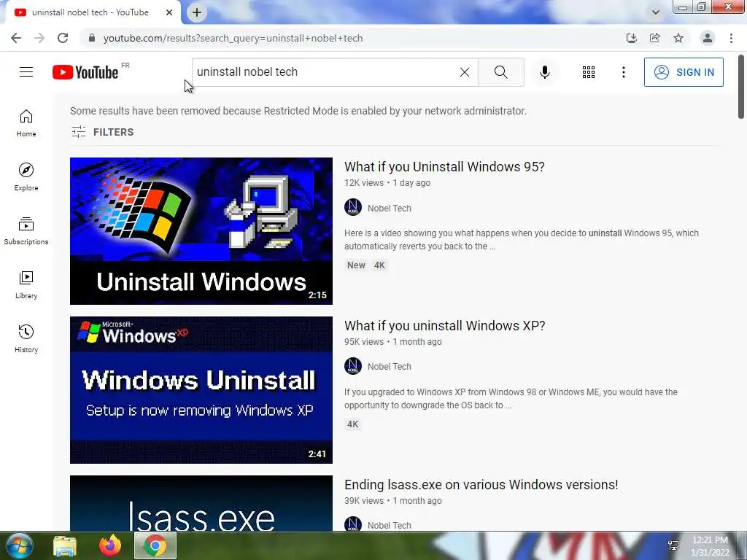Click the magnifying glass search button
Image resolution: width=747 pixels, height=560 pixels.
click(x=500, y=72)
